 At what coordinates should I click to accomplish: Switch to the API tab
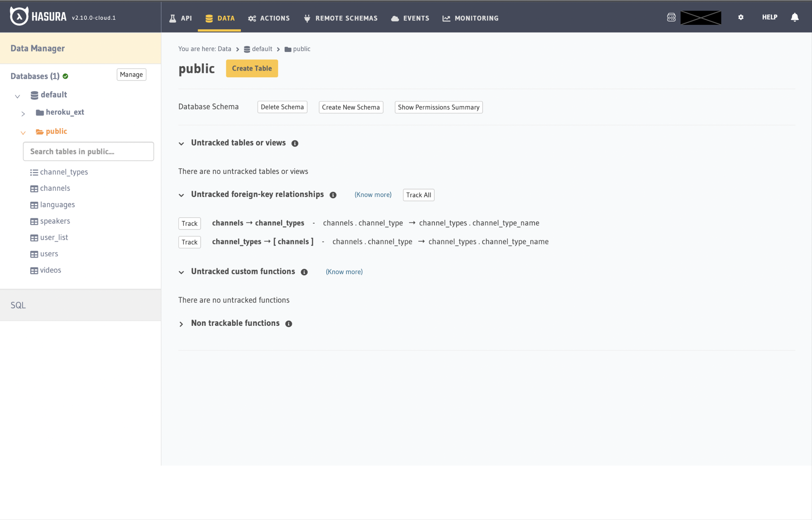pos(181,18)
